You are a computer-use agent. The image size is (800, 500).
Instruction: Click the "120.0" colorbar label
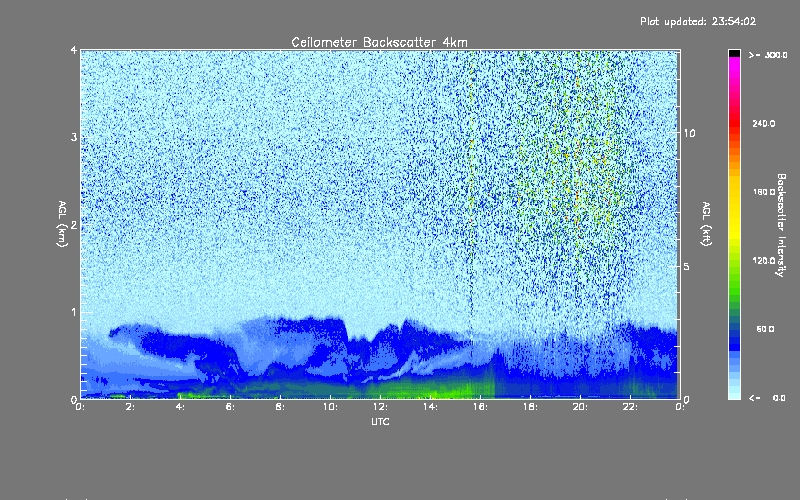point(764,260)
